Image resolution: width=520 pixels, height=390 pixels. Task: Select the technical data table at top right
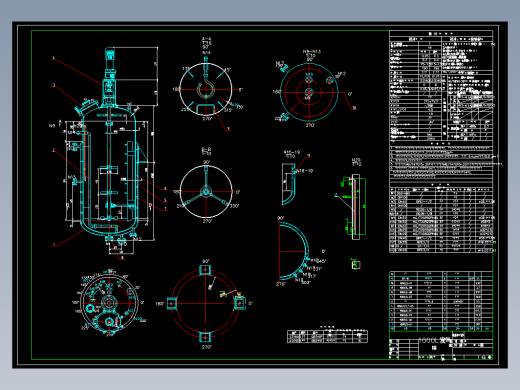click(441, 86)
